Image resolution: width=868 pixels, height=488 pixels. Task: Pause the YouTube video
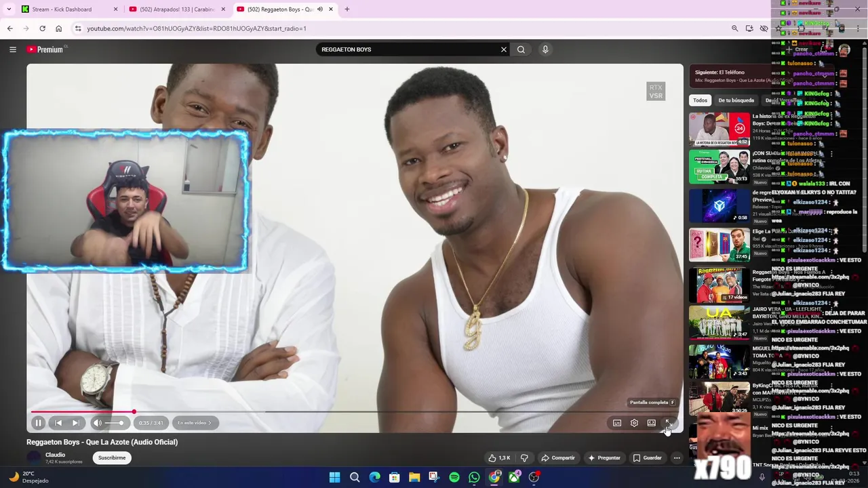(x=38, y=423)
